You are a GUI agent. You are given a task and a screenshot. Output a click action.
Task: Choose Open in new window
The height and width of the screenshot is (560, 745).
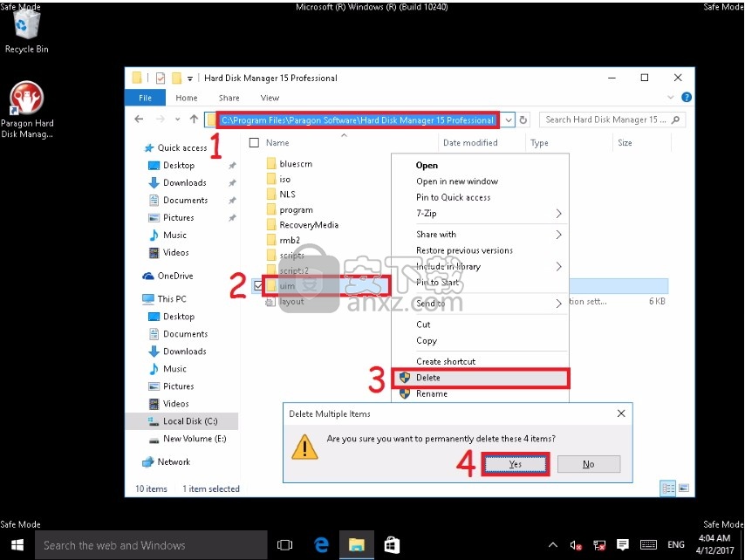tap(480, 181)
